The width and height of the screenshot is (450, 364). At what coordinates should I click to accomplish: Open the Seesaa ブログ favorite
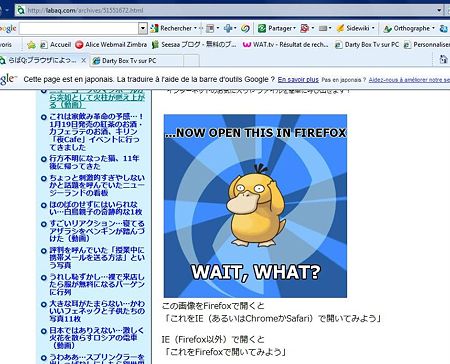click(x=194, y=45)
